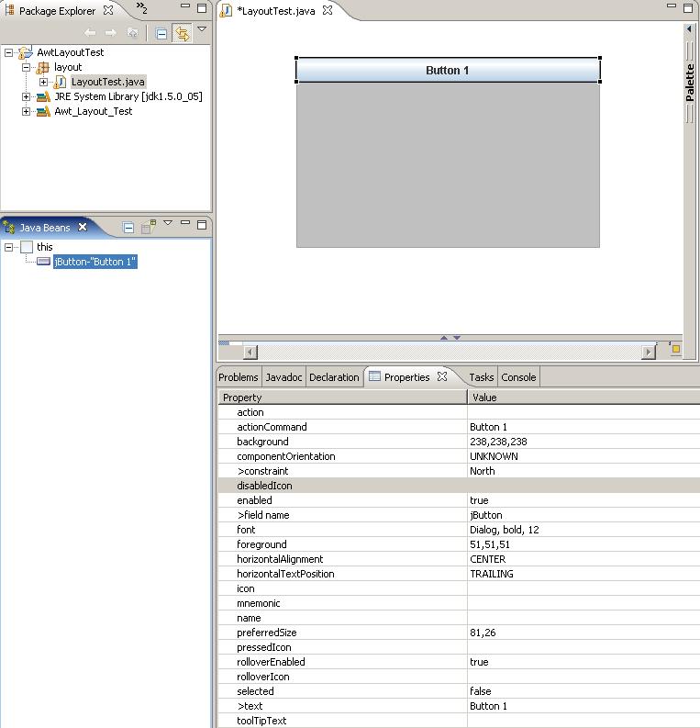Expand the Palette with its arrow icon
This screenshot has width=700, height=728.
[689, 29]
